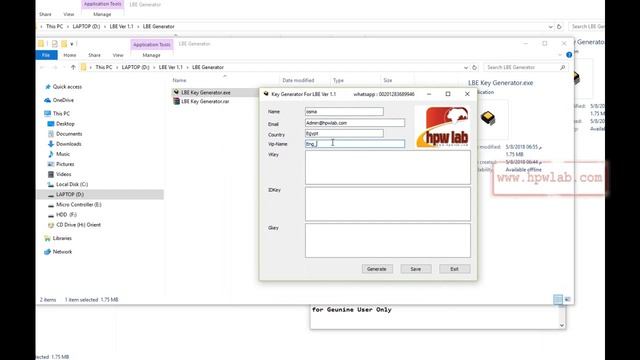This screenshot has height=360, width=640.
Task: Open OneDrive in navigation pane
Action: click(x=63, y=100)
